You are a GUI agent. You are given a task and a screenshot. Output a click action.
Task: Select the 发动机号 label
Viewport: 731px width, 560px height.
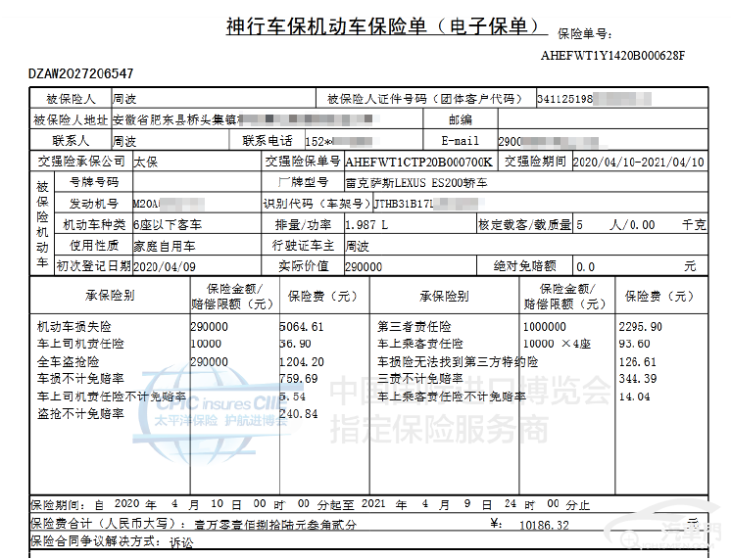94,204
